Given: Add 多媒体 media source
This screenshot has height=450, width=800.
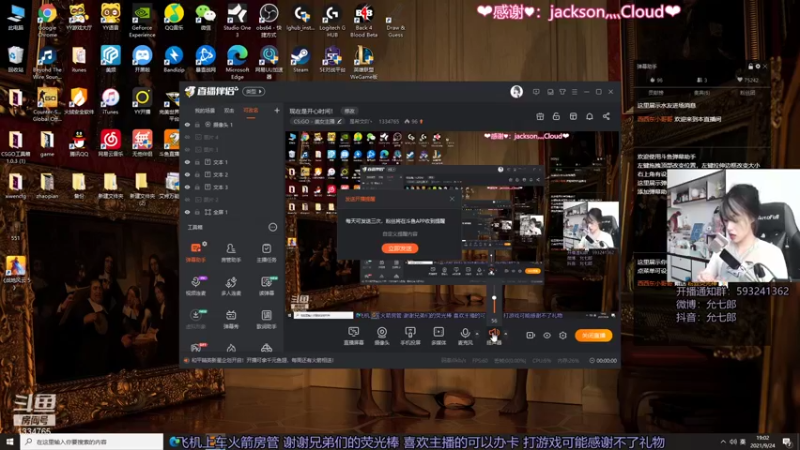Looking at the screenshot, I should (439, 336).
